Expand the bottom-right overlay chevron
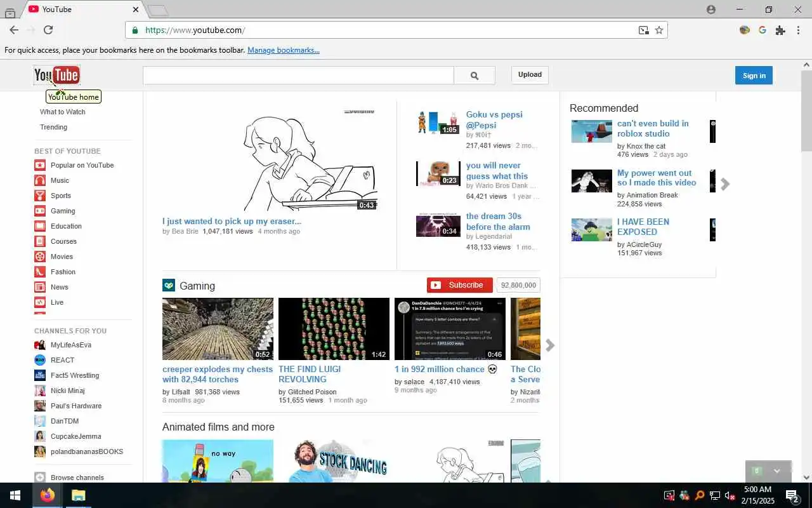This screenshot has width=812, height=508. pos(777,471)
